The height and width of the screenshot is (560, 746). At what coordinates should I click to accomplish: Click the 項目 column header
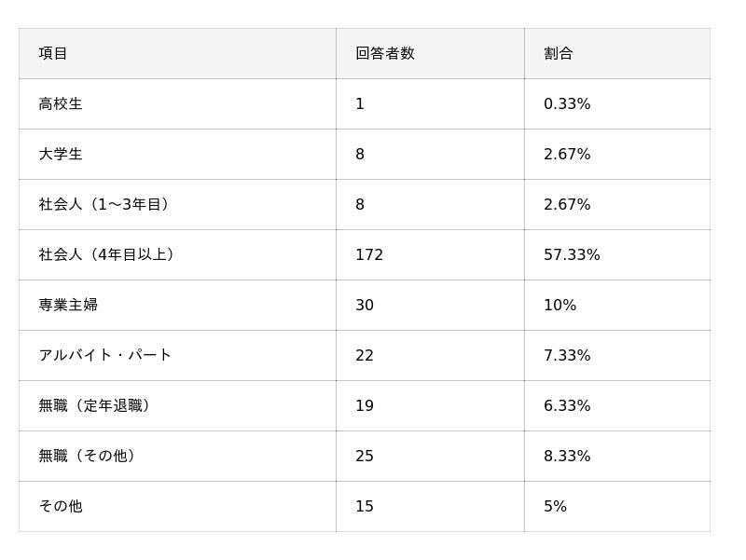click(53, 54)
